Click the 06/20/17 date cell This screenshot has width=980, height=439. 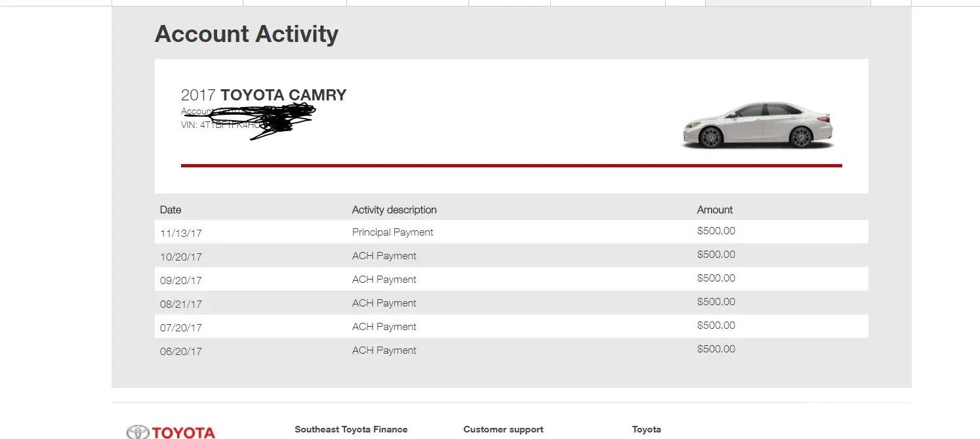click(x=181, y=351)
